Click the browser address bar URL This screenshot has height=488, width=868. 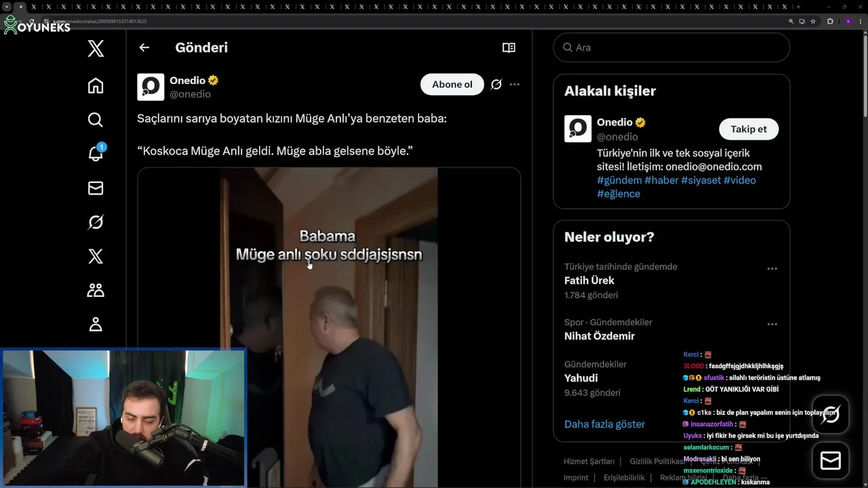100,21
